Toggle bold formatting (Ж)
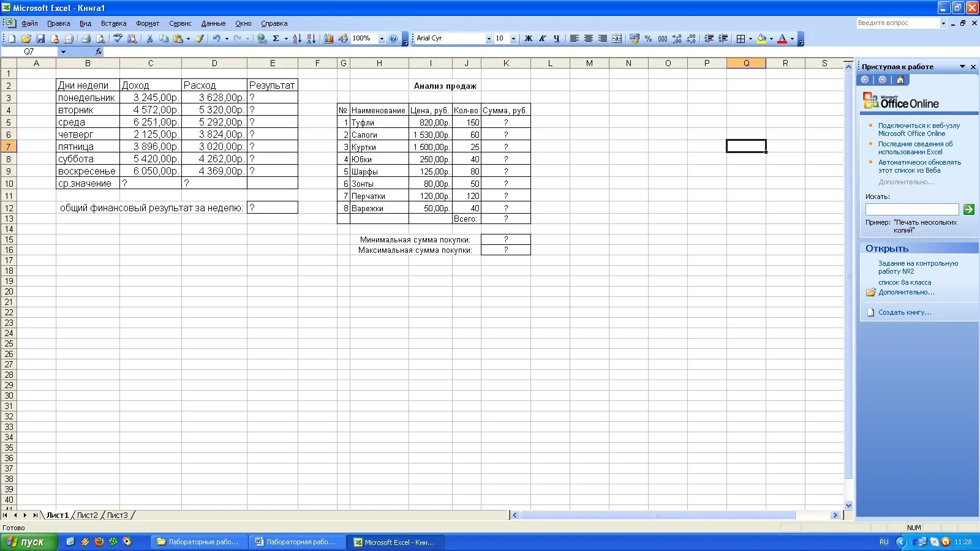Image resolution: width=980 pixels, height=551 pixels. [x=529, y=39]
